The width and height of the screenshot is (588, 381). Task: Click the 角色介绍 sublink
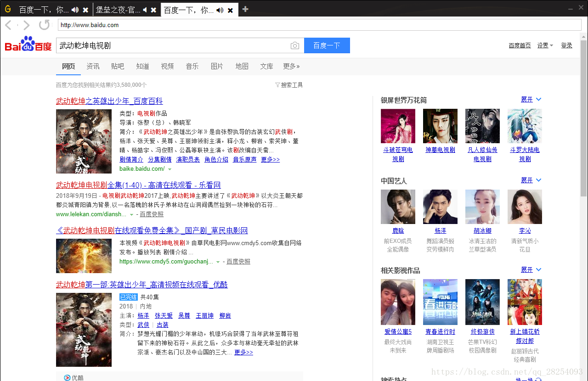pyautogui.click(x=216, y=159)
